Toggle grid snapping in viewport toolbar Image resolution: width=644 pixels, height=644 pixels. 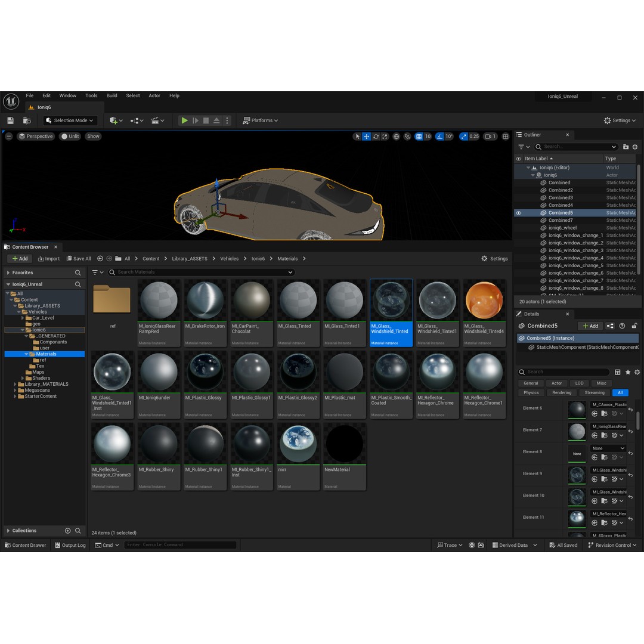coord(419,137)
